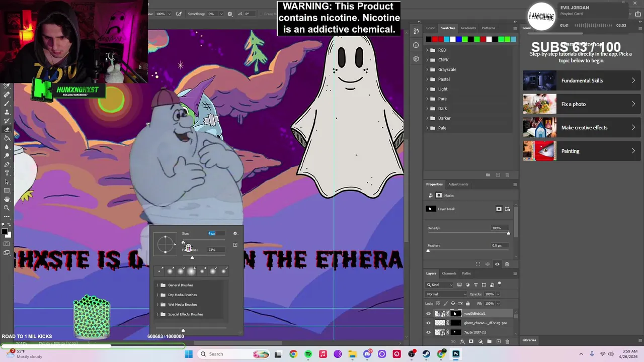Open the Windows Start button
The height and width of the screenshot is (362, 644).
click(x=189, y=354)
